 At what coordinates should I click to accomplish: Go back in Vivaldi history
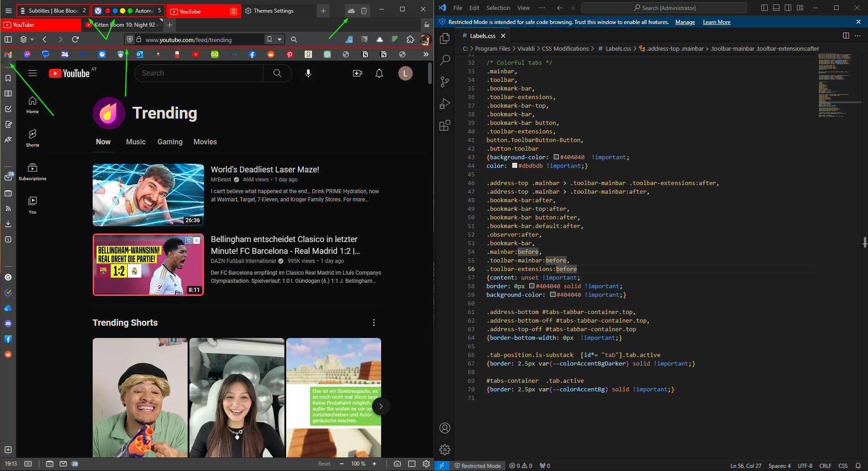44,39
